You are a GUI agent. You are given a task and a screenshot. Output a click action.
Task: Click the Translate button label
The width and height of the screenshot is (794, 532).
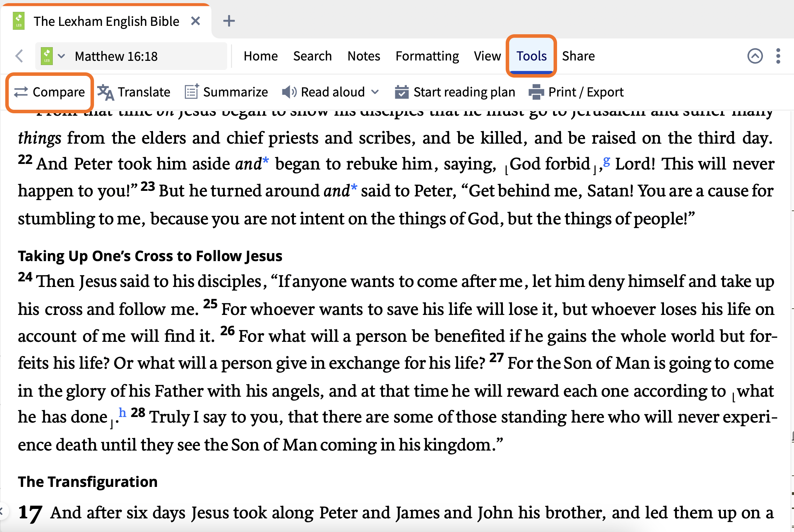coord(144,92)
